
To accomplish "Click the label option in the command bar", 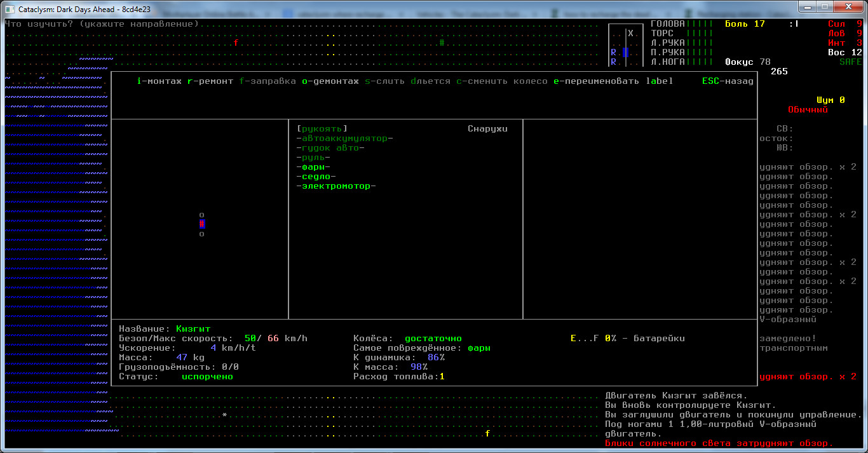I will tap(660, 81).
